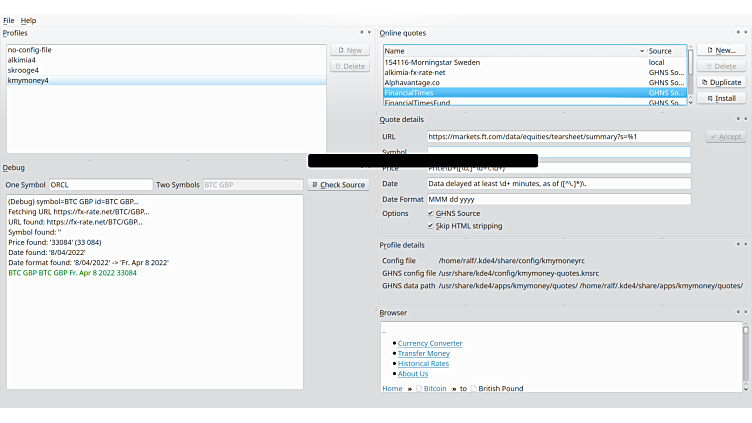Toggle the GHNS Source checkbox
The height and width of the screenshot is (423, 752).
coord(431,213)
